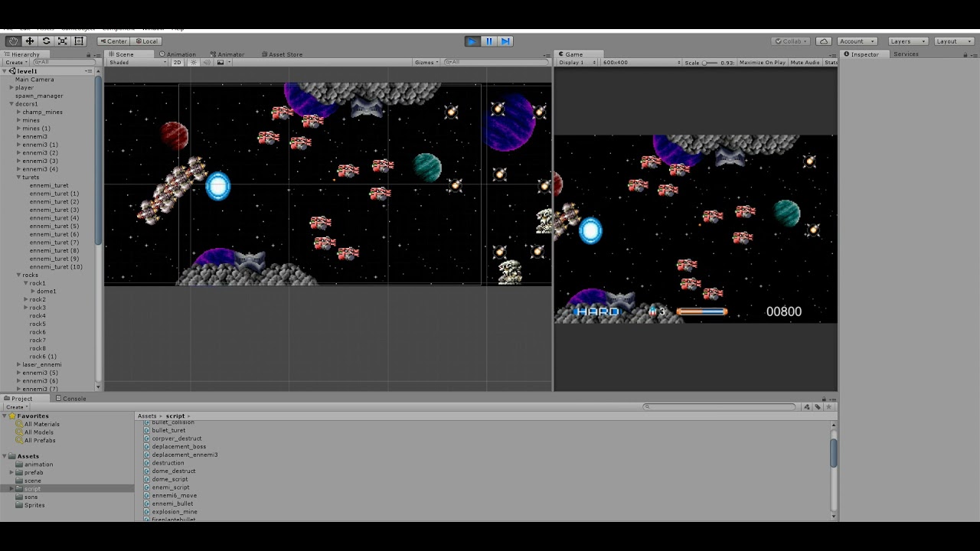Toggle scene audio speaker icon
This screenshot has height=551, width=980.
coord(207,63)
